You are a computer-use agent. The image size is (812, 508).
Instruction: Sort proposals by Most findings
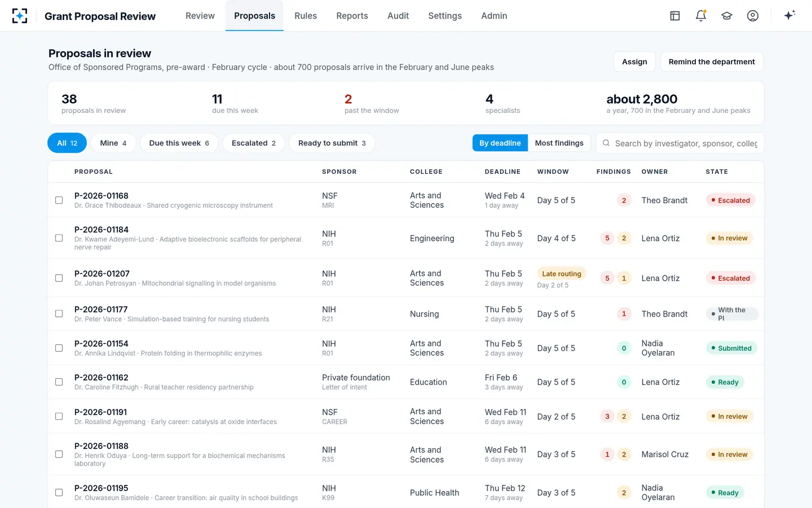559,143
